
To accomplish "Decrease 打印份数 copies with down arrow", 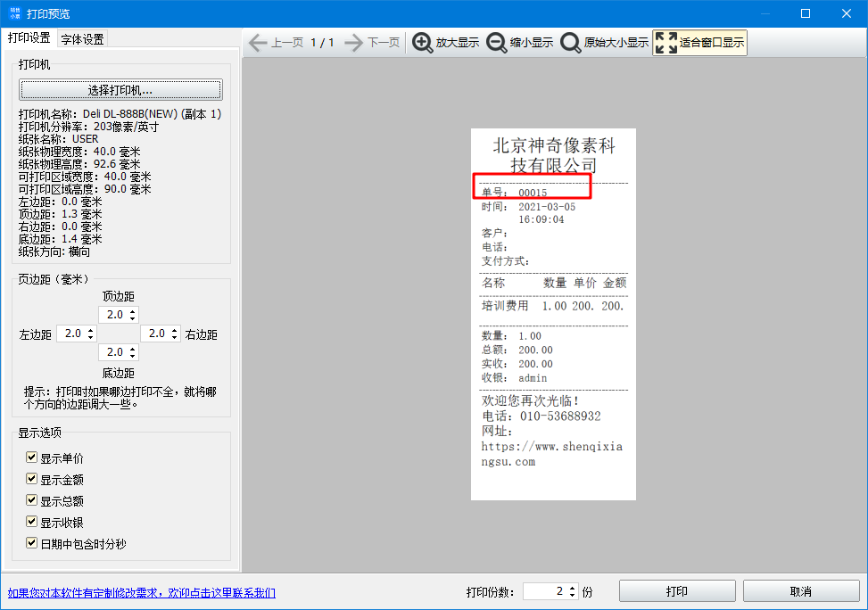I will click(573, 595).
